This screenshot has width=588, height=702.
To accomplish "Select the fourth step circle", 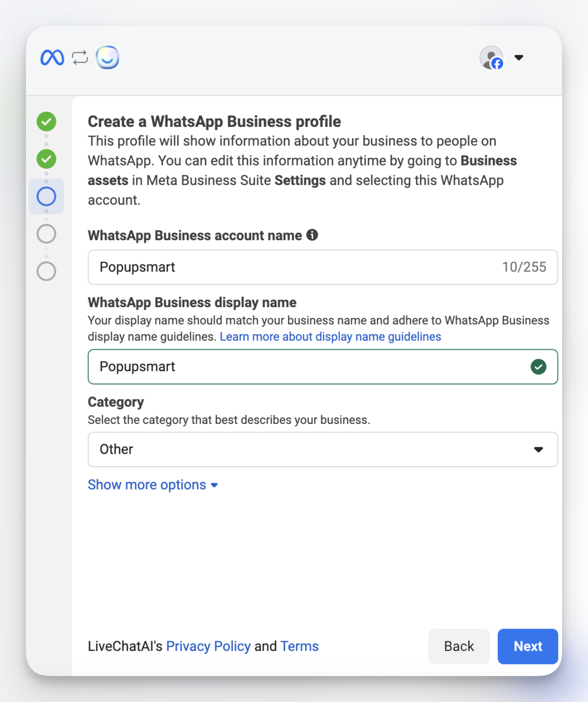I will [46, 234].
